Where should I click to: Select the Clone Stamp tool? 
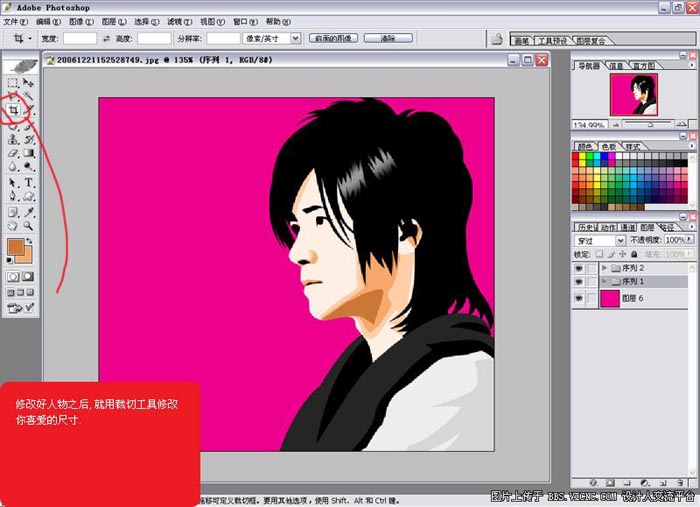(13, 140)
